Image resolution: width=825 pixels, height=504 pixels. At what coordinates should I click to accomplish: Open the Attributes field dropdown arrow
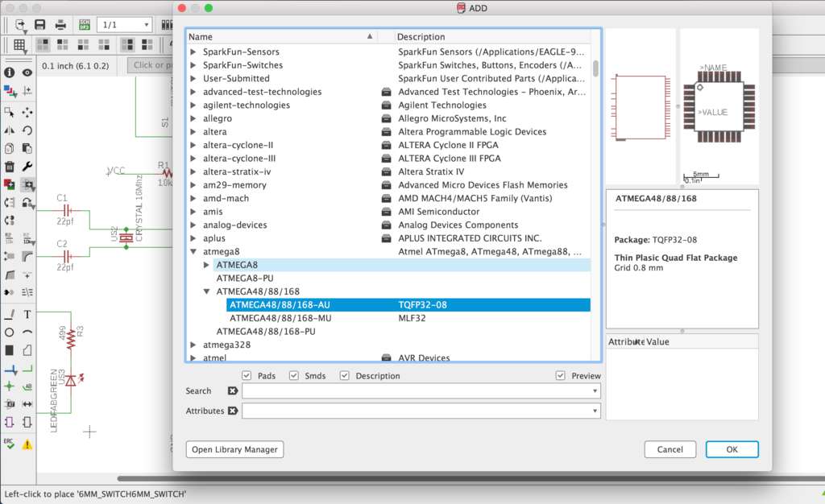pos(595,411)
